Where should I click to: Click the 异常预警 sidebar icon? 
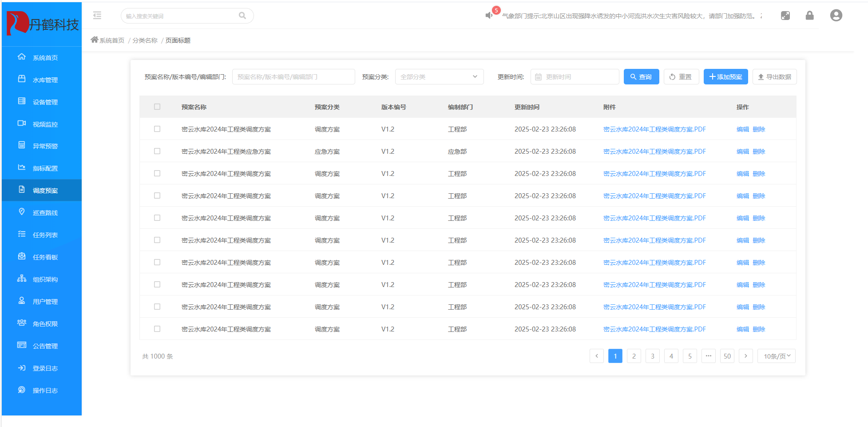click(x=22, y=145)
